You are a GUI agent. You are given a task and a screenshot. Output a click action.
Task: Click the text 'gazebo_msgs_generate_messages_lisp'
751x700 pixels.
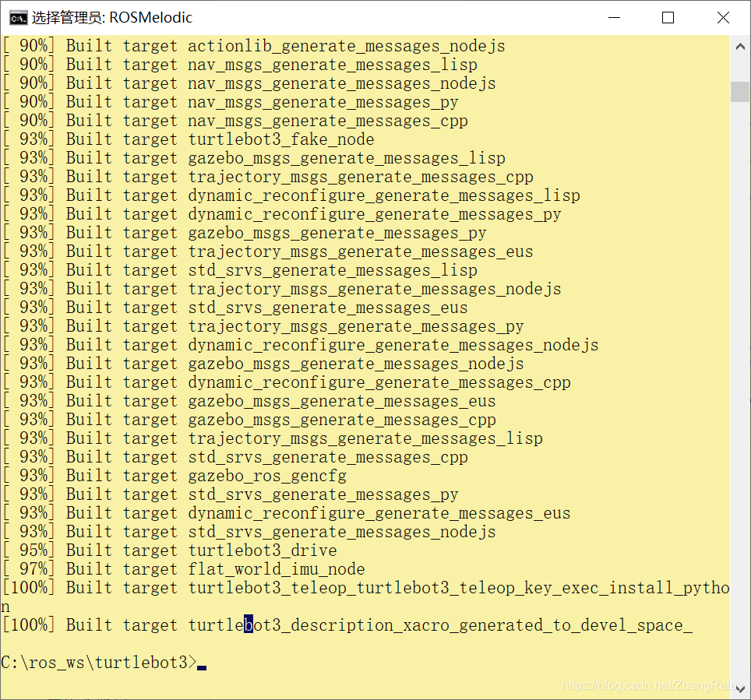(346, 159)
